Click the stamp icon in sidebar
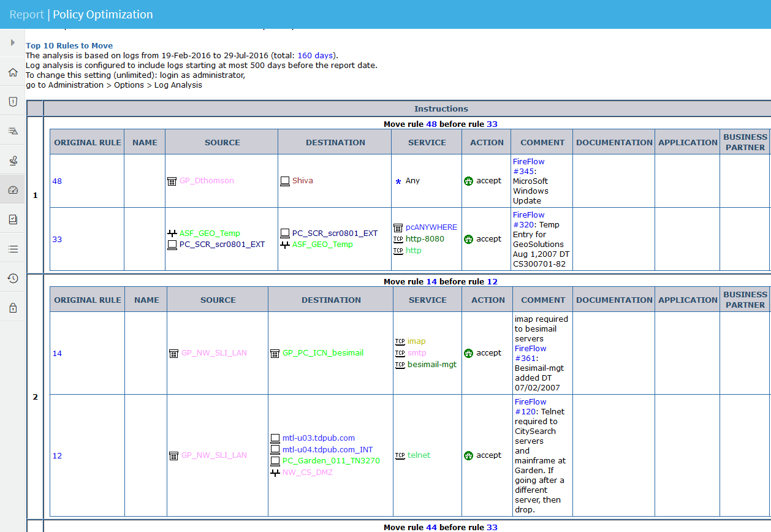 (x=13, y=161)
